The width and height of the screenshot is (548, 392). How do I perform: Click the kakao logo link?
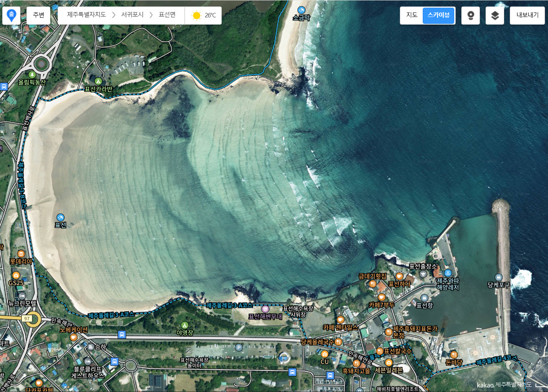[485, 385]
